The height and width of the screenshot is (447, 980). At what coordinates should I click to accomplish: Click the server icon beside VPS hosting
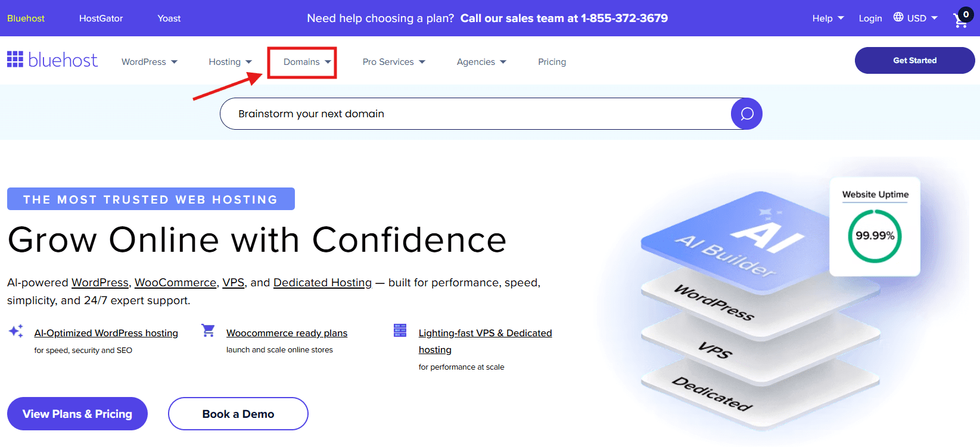pos(400,331)
